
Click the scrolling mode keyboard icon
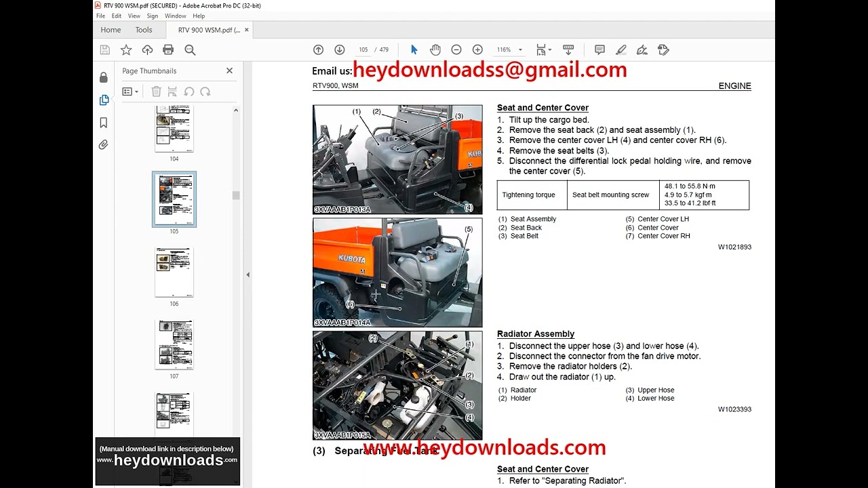(x=568, y=49)
